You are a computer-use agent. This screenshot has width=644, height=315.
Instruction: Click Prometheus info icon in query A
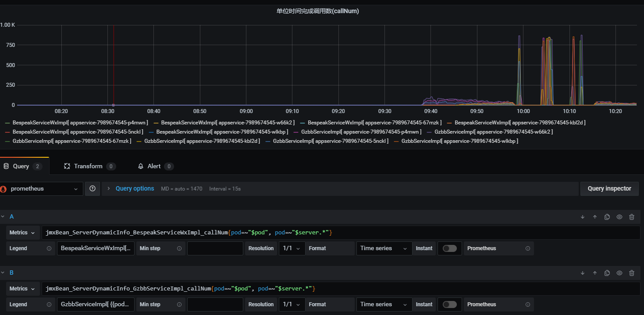(527, 248)
